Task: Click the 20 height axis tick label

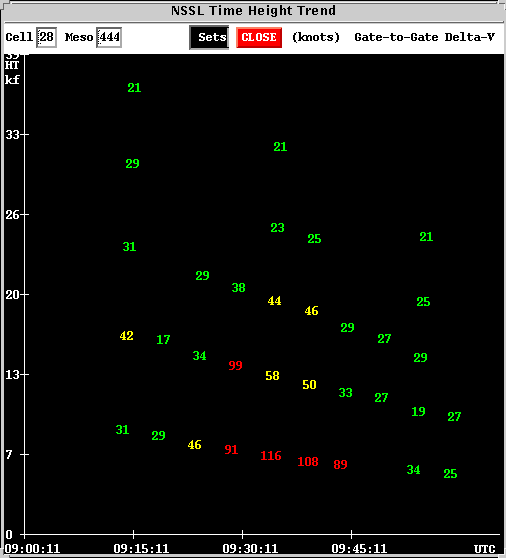Action: pos(12,295)
